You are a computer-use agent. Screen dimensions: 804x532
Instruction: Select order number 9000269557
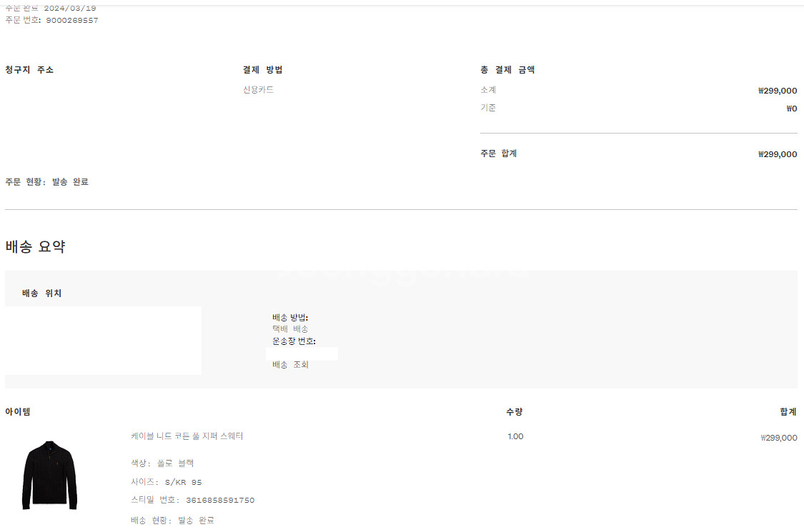(72, 21)
